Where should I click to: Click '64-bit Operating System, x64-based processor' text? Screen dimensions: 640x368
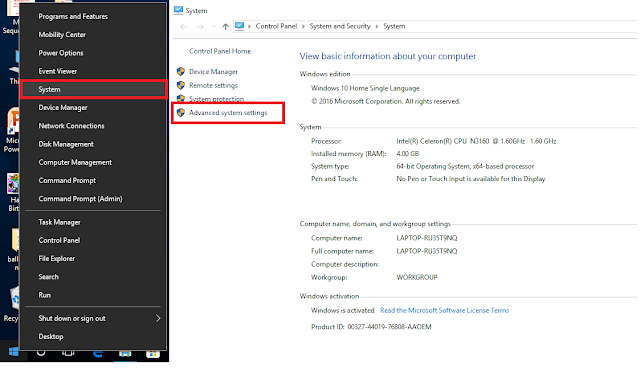[465, 166]
